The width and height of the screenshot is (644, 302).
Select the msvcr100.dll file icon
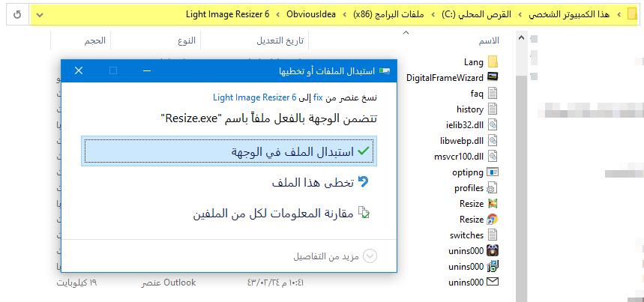click(493, 157)
